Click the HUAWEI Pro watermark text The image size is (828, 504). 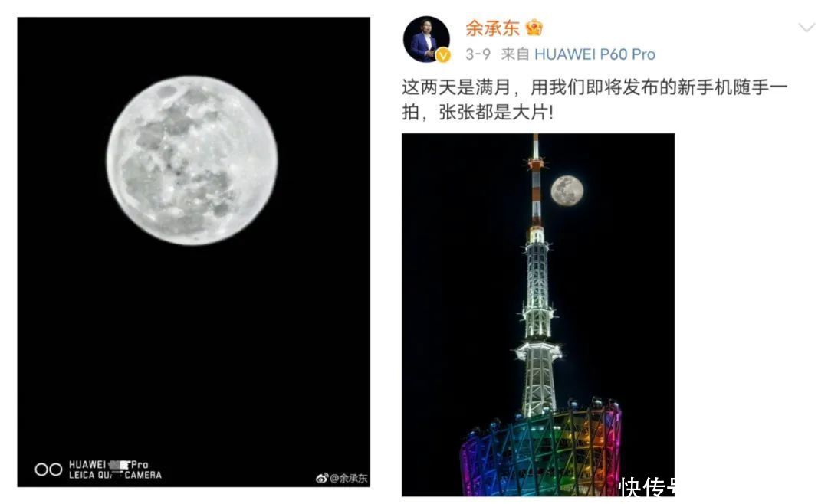click(x=109, y=464)
